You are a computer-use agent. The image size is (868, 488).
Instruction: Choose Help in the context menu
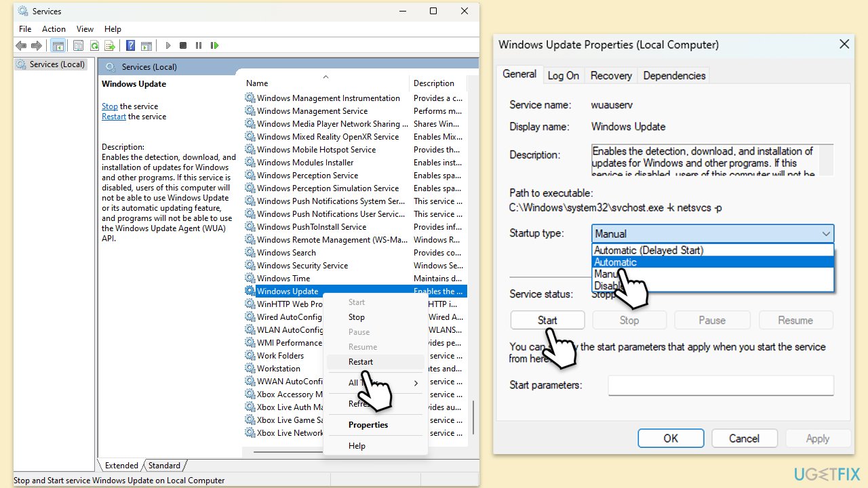[375, 446]
